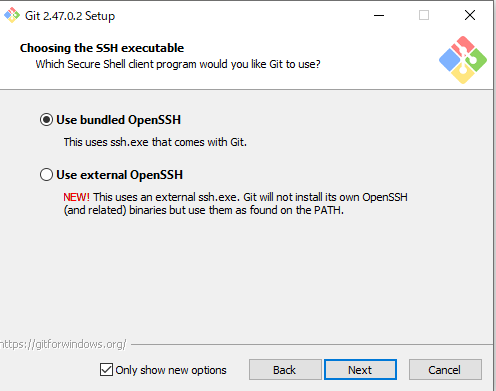Minimize the Git Setup window
Viewport: 496px width, 391px height.
pos(379,15)
